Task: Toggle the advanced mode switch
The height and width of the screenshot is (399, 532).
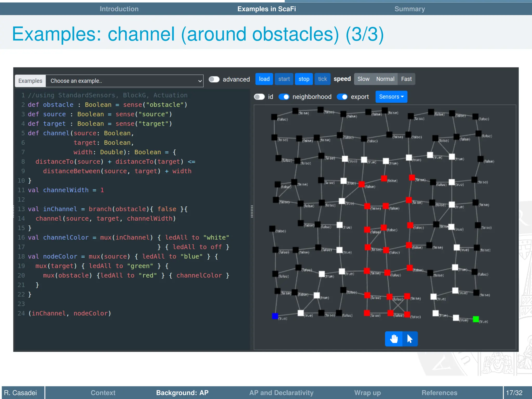Action: 214,79
